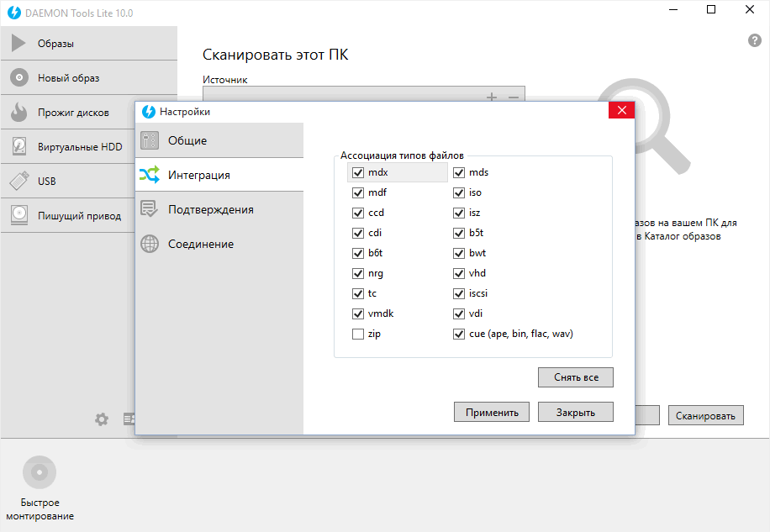Toggle the b6t checkbox
This screenshot has height=532, width=770.
click(x=358, y=253)
